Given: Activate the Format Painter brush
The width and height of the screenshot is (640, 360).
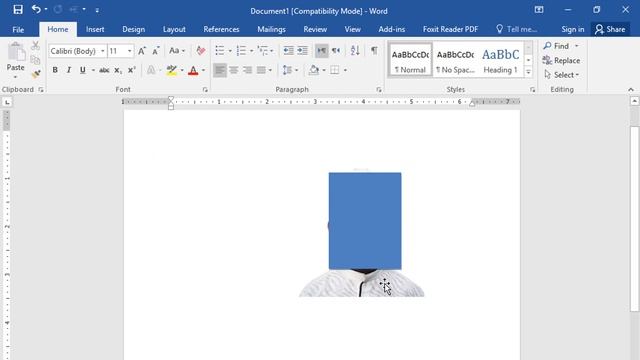Looking at the screenshot, I should click(x=36, y=73).
